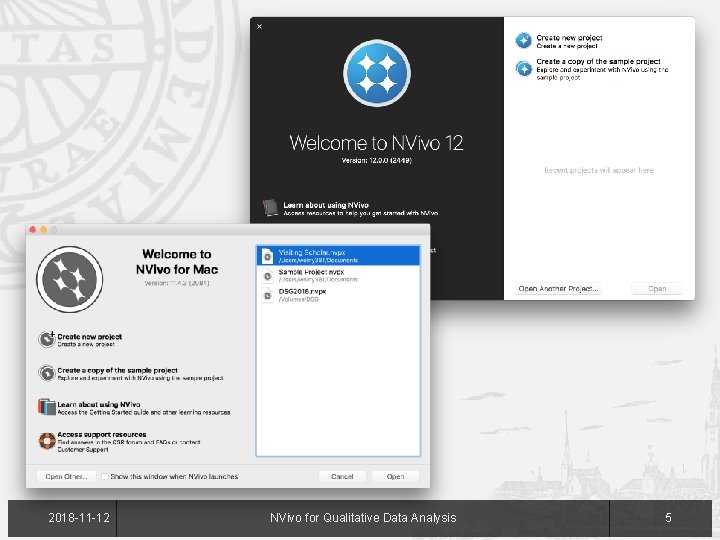Click sample project copy icon in NVivo for Mac
Image resolution: width=720 pixels, height=540 pixels.
click(x=47, y=373)
